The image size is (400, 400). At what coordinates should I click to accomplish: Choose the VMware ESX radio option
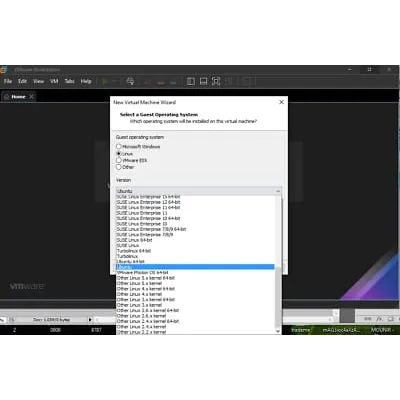click(x=119, y=160)
